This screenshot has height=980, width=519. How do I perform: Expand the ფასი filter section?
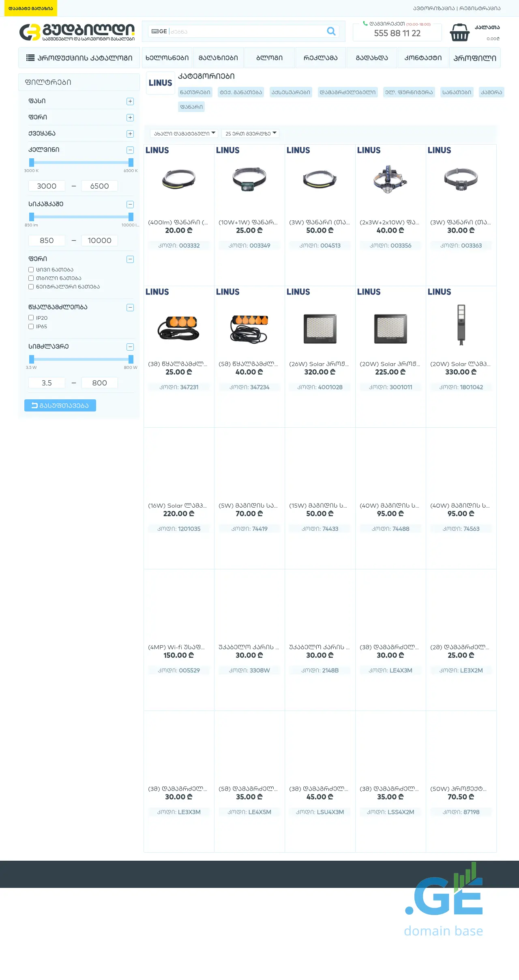[x=130, y=101]
